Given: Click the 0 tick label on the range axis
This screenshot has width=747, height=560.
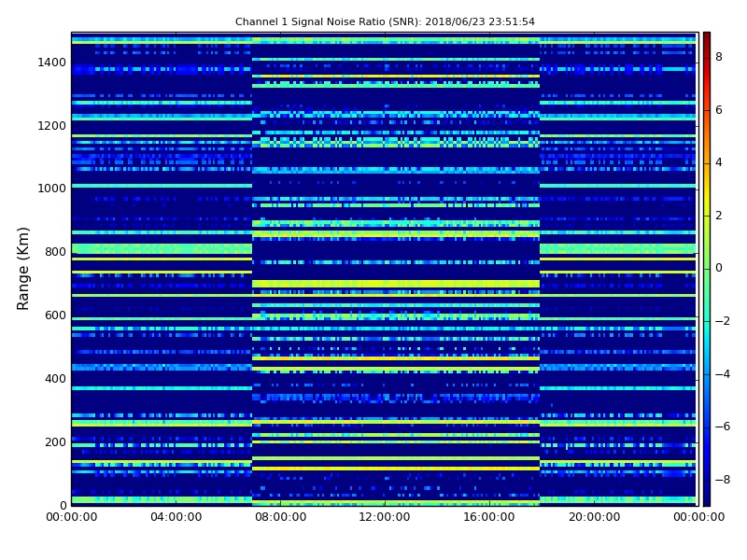Looking at the screenshot, I should 63,505.
